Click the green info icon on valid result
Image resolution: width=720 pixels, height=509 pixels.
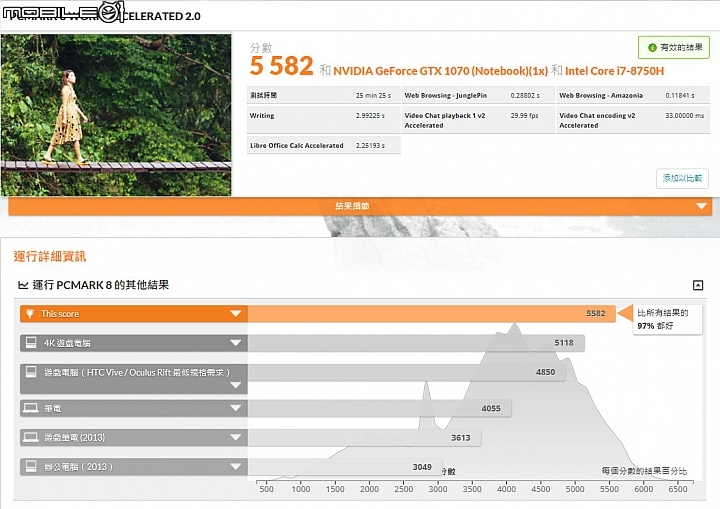tap(652, 47)
